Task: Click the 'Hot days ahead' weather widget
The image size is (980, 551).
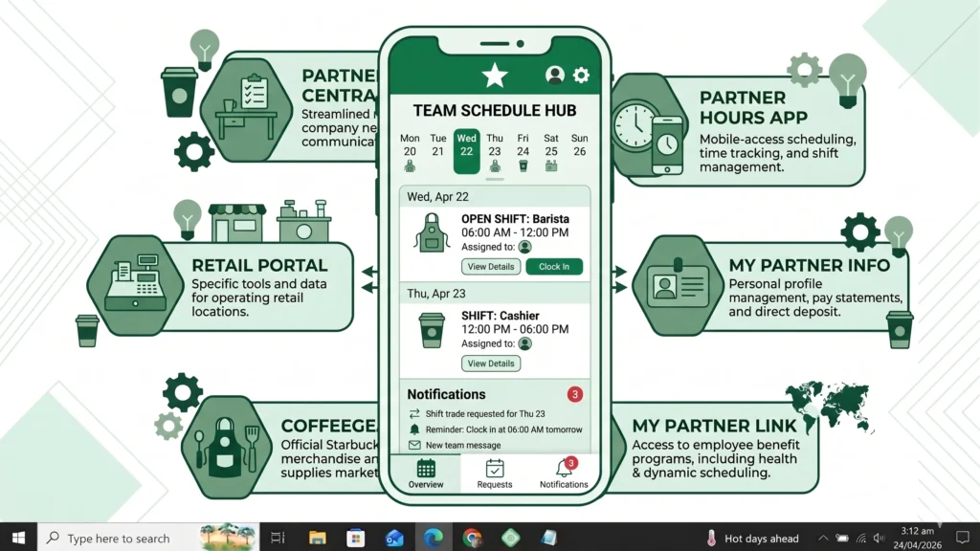Action: point(752,538)
